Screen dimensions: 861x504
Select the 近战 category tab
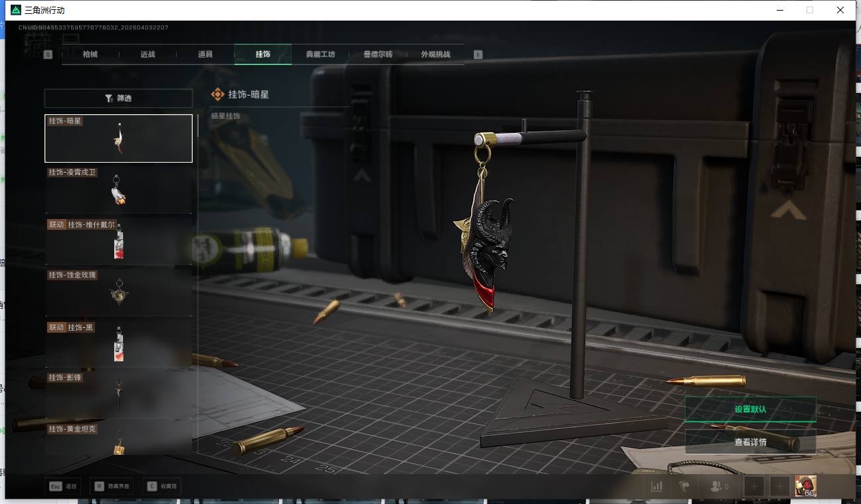pyautogui.click(x=147, y=54)
